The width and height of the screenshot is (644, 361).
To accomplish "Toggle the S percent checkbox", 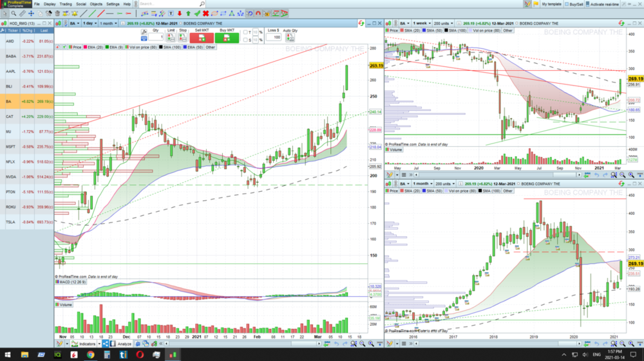I will point(245,40).
